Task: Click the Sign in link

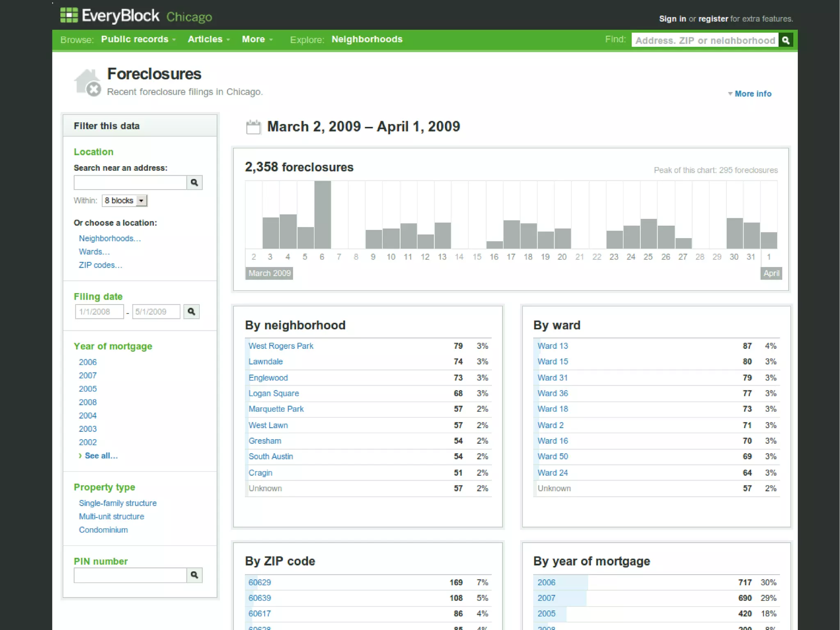Action: 672,19
